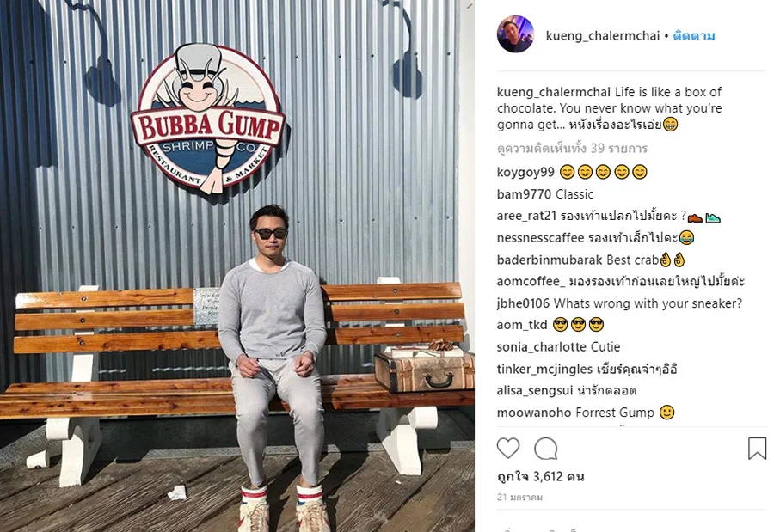The height and width of the screenshot is (532, 774).
Task: Open aree_rat21's profile
Action: point(526,216)
